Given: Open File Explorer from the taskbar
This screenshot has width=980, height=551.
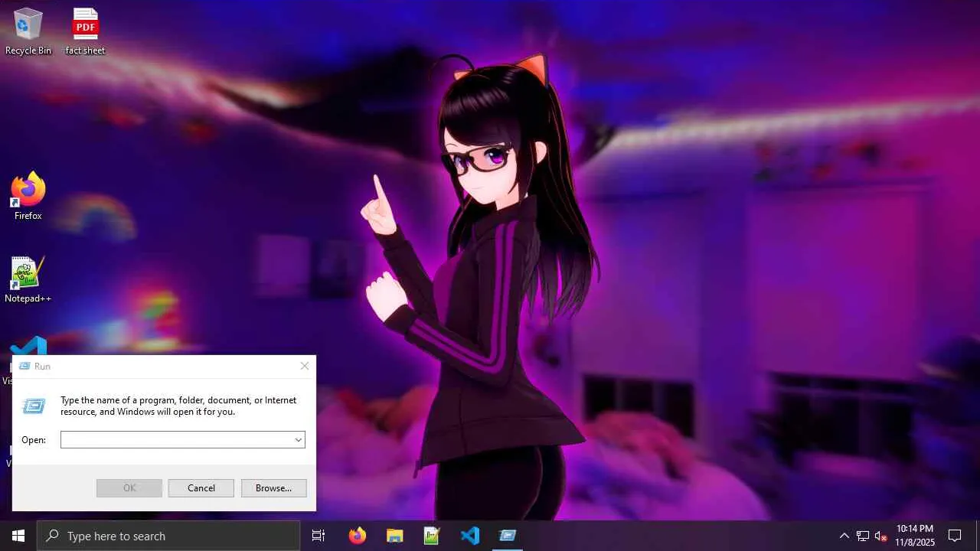Looking at the screenshot, I should (394, 536).
